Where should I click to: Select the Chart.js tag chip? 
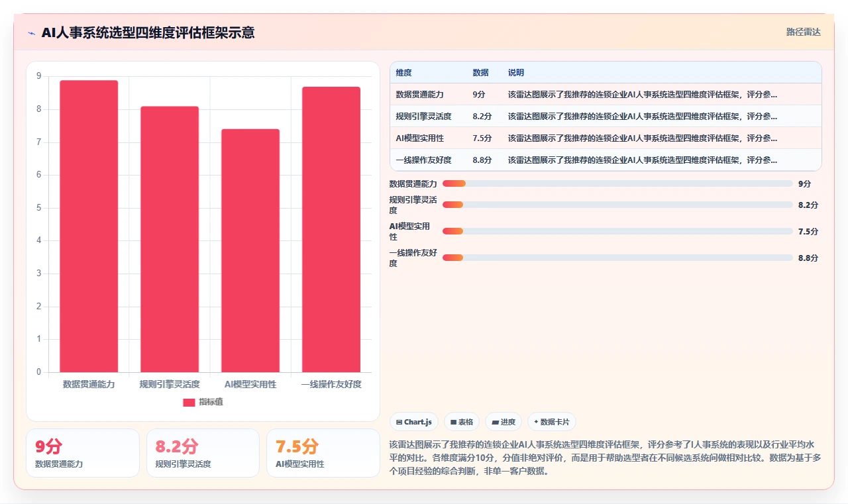point(414,422)
